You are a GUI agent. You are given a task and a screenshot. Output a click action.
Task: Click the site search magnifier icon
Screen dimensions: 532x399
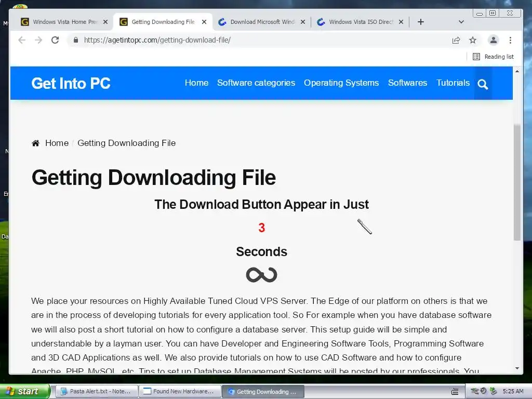[x=483, y=84]
